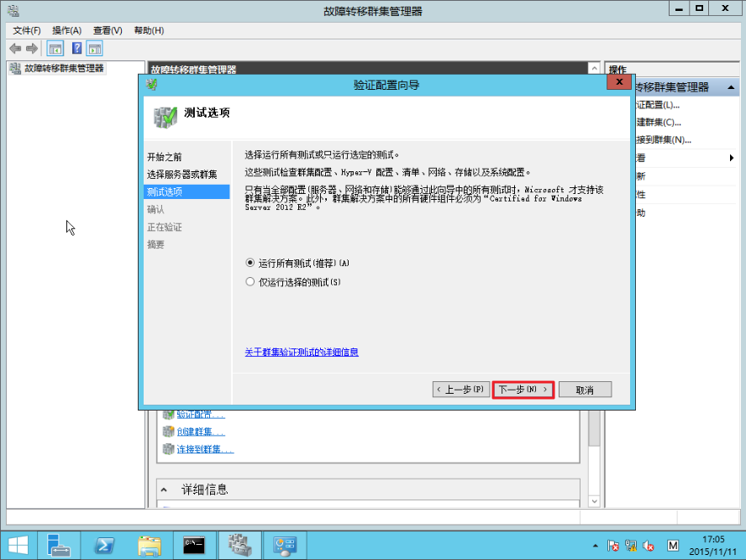Open the blue Help question-mark toolbar icon
The width and height of the screenshot is (746, 560).
coord(76,48)
